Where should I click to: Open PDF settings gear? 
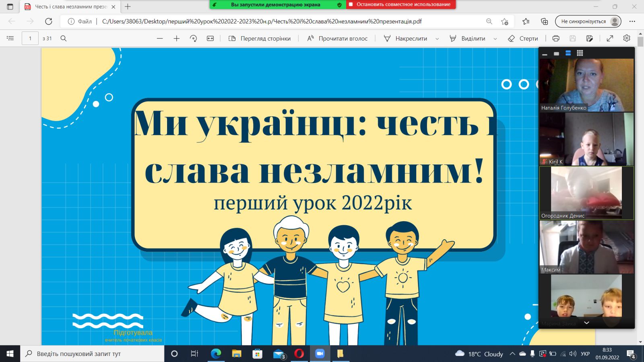627,39
